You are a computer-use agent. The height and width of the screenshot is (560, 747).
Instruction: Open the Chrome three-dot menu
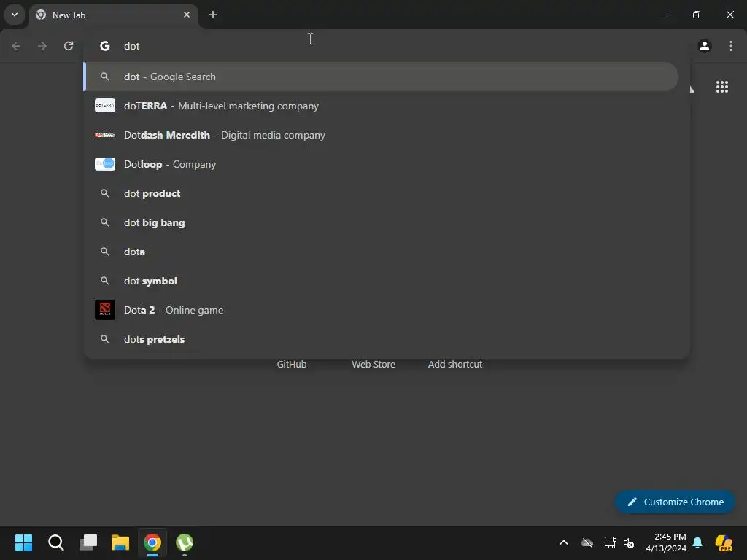pyautogui.click(x=731, y=46)
